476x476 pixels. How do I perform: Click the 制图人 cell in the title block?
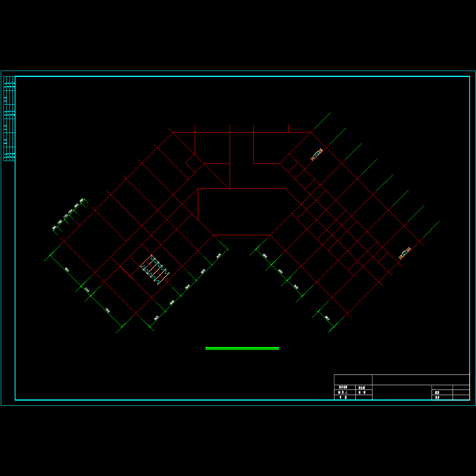coord(345,392)
